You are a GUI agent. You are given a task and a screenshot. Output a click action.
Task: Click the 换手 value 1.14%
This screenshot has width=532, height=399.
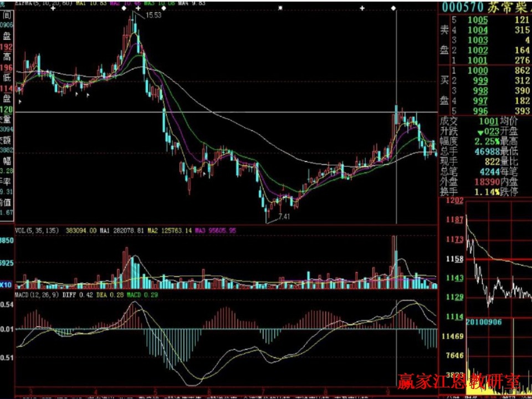[487, 192]
